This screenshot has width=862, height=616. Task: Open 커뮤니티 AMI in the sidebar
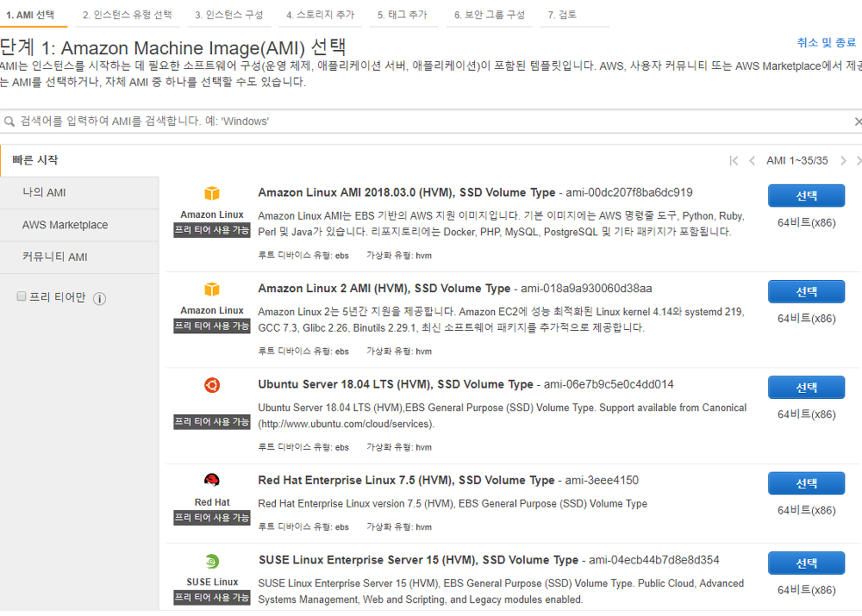(x=79, y=258)
